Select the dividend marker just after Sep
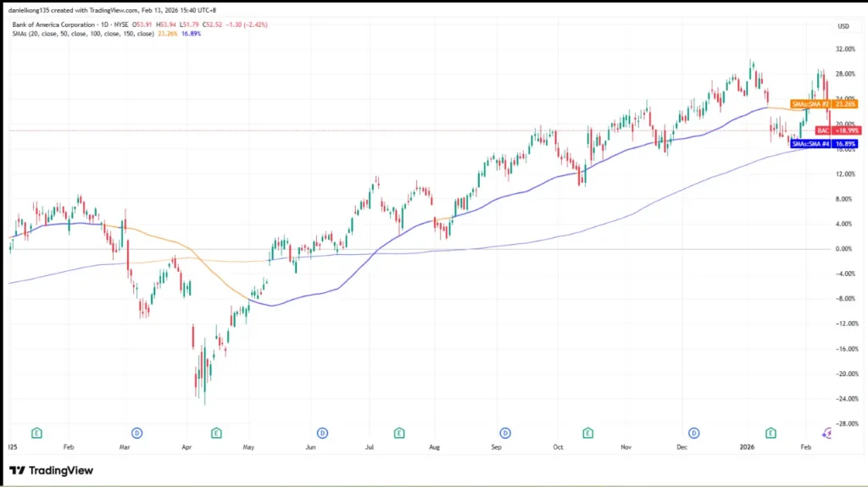868x487 pixels. [x=505, y=433]
